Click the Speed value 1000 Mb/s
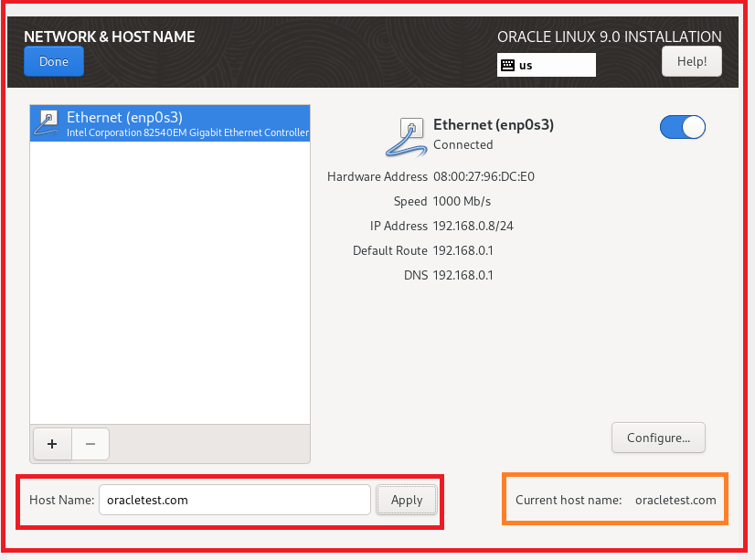Viewport: 755px width, 560px height. point(462,201)
